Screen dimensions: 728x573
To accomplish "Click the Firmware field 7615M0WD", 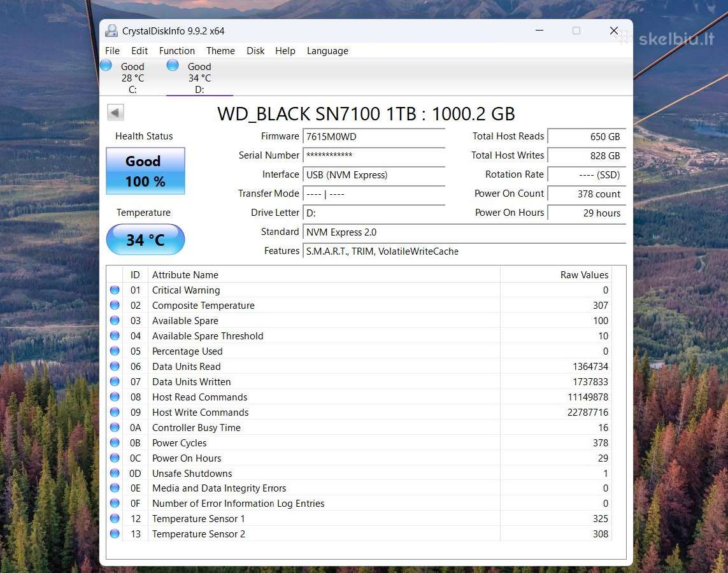I will point(374,136).
